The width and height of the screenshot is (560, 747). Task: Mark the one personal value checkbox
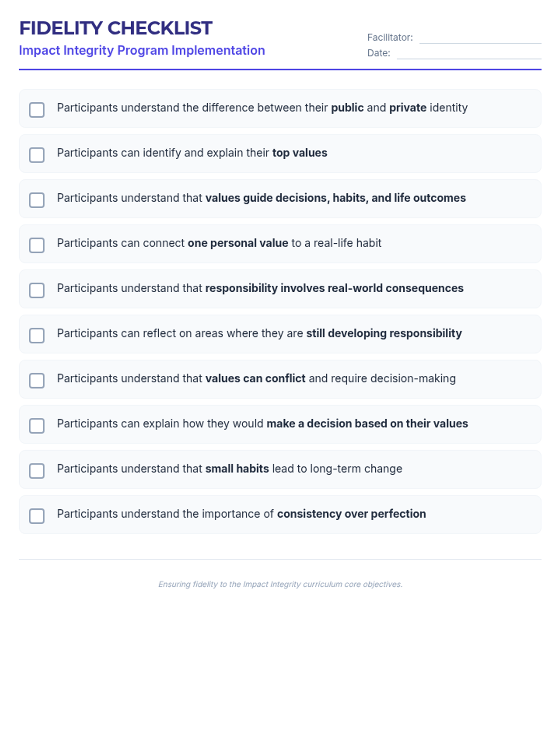(37, 245)
